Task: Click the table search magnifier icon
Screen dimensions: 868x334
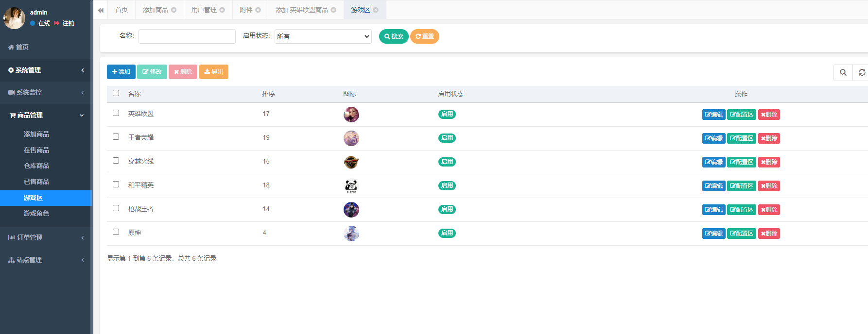Action: (x=843, y=72)
